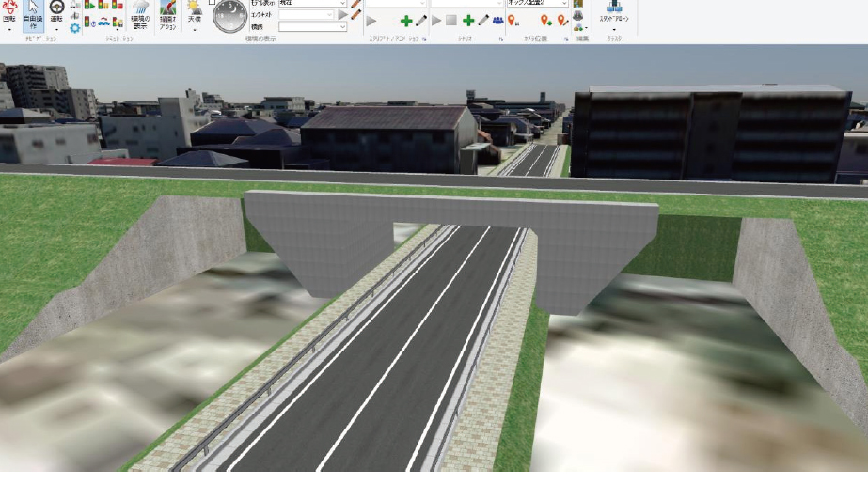Click the Weather (天候) sun icon
Screen dimensions: 868x484
195,11
